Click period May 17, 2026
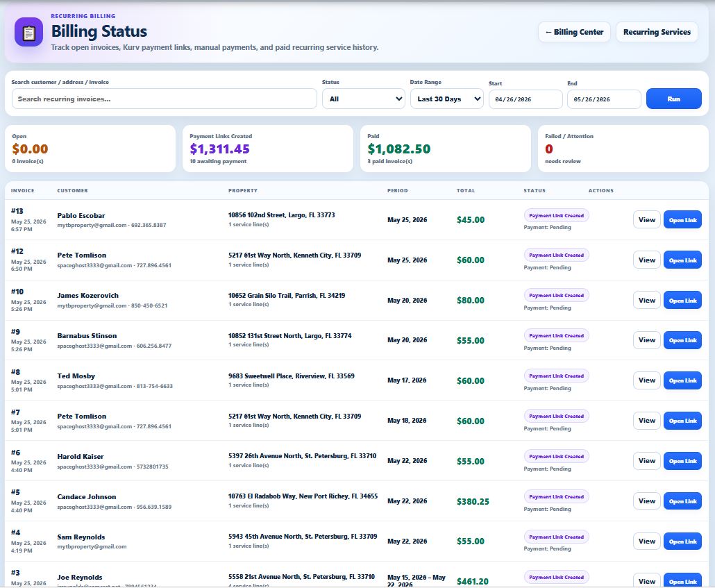Image resolution: width=715 pixels, height=588 pixels. click(407, 380)
